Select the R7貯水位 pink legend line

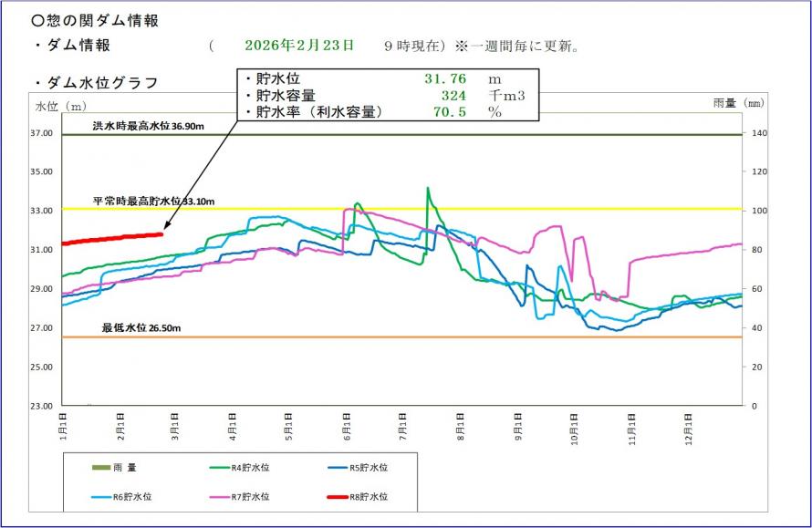[x=217, y=499]
